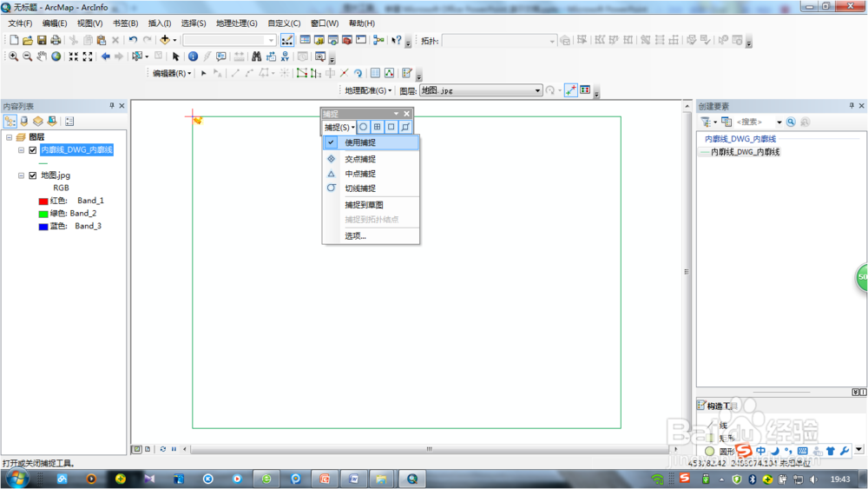
Task: Click the 创建要素 search field
Action: pyautogui.click(x=754, y=122)
